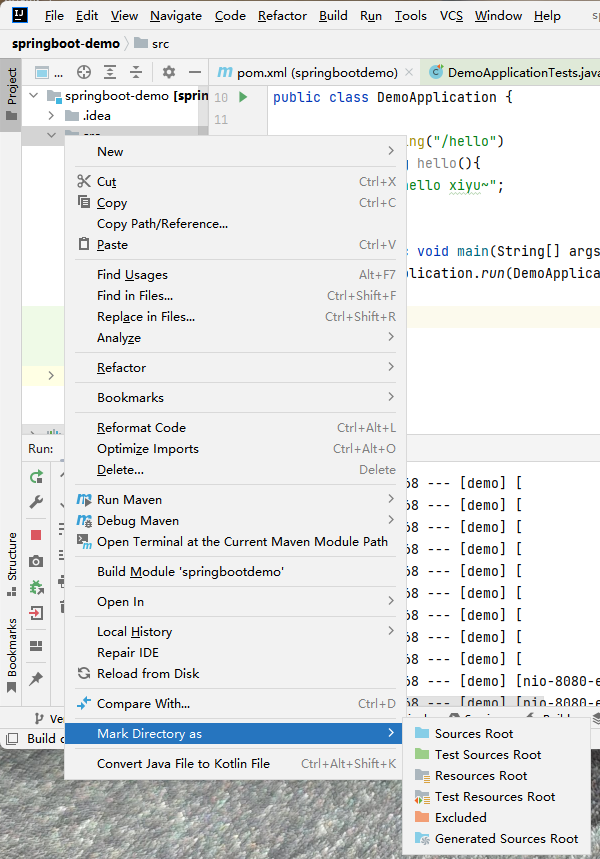600x859 pixels.
Task: Collapse the src folder node
Action: 52,134
